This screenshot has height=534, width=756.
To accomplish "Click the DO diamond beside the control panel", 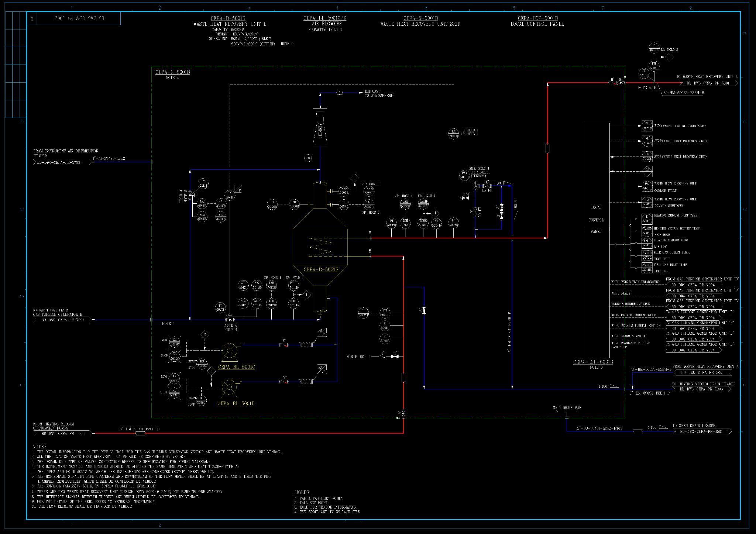I will coord(647,171).
